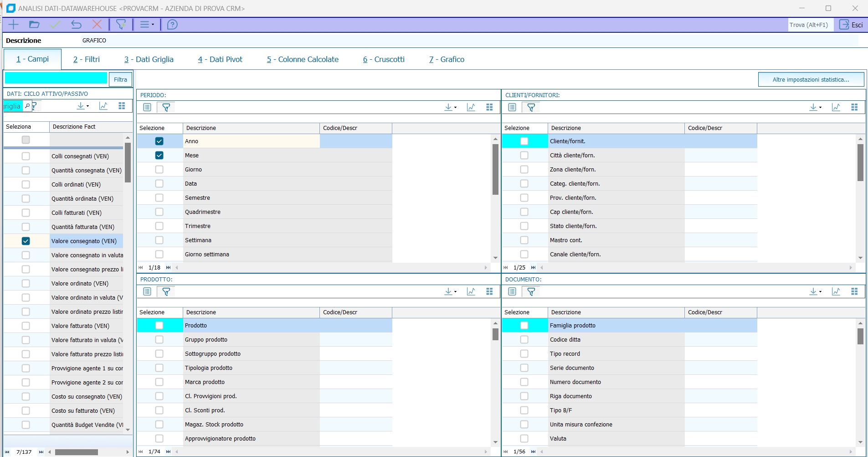Image resolution: width=868 pixels, height=457 pixels.
Task: Click the Altre impostazioni statistica button
Action: tap(811, 79)
